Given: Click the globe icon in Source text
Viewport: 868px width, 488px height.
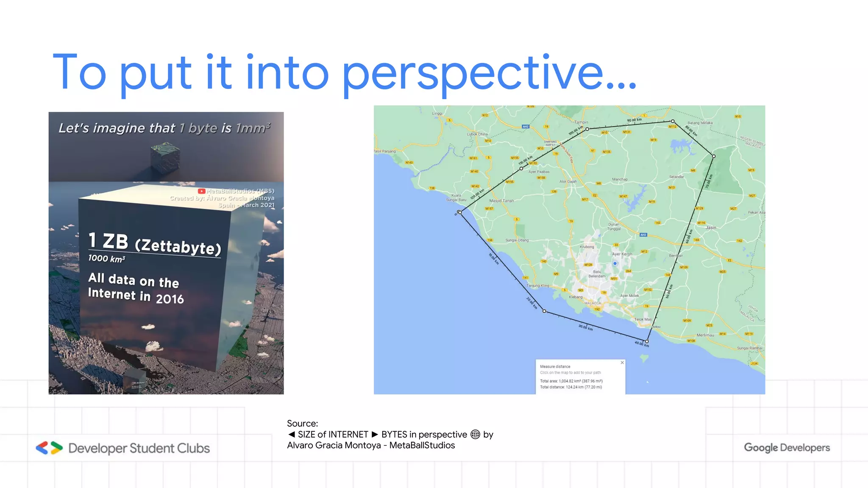Looking at the screenshot, I should pos(475,435).
